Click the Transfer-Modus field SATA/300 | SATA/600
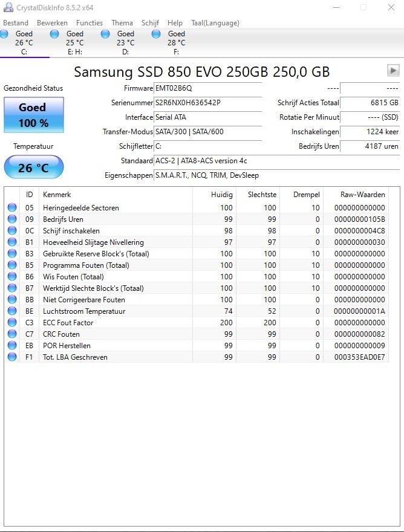 click(207, 132)
